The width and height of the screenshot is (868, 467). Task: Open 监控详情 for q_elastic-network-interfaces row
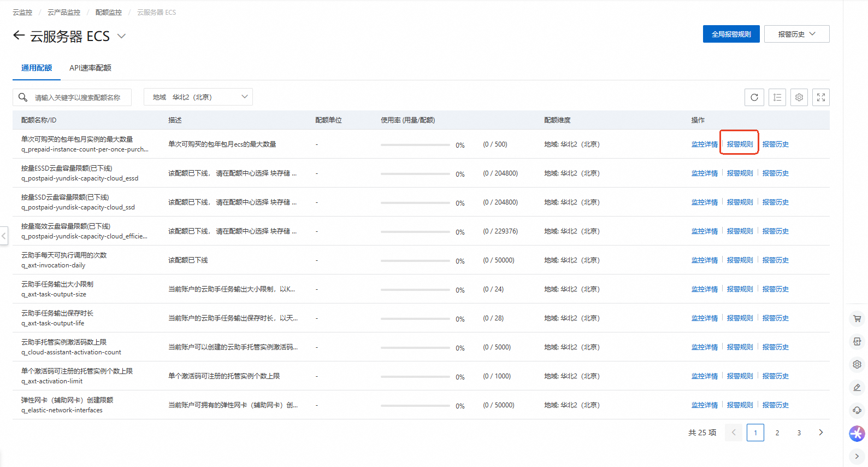[705, 405]
